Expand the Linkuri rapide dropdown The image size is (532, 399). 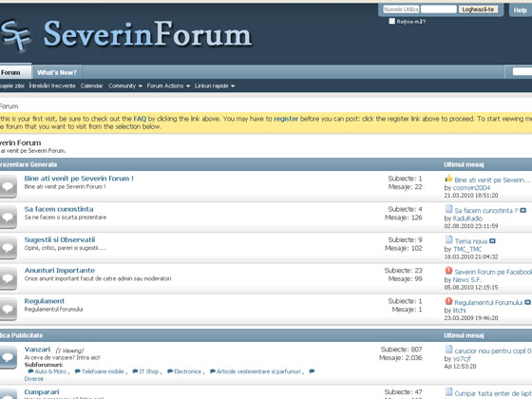click(x=215, y=86)
